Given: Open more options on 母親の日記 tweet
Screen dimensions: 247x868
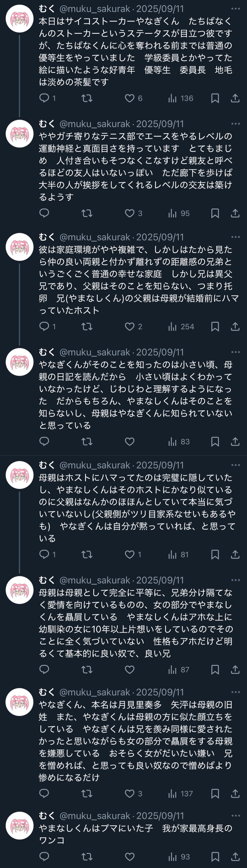Looking at the screenshot, I should tap(236, 352).
